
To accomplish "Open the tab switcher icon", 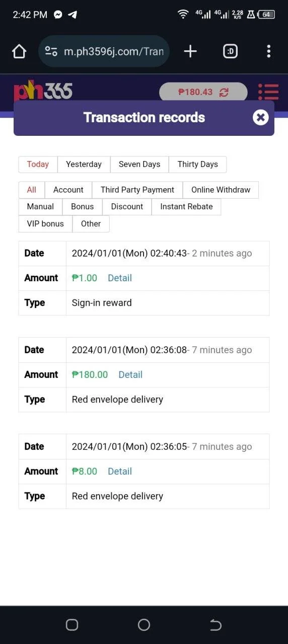I will click(x=230, y=51).
